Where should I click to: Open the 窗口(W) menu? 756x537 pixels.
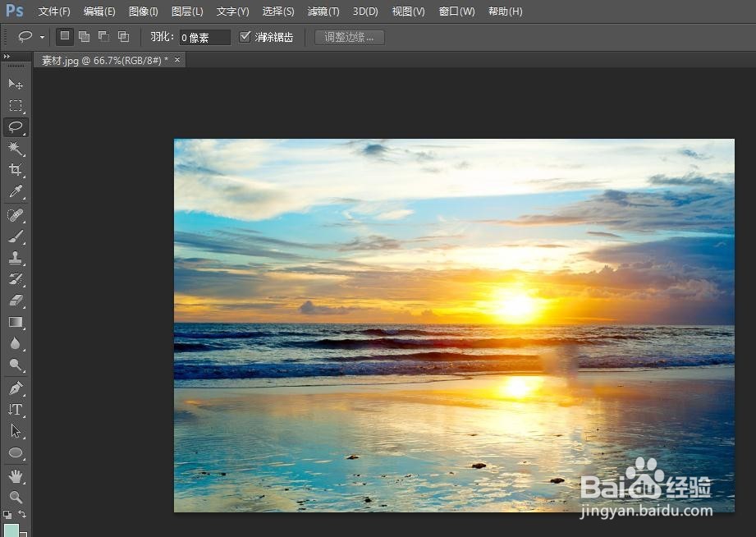click(456, 11)
